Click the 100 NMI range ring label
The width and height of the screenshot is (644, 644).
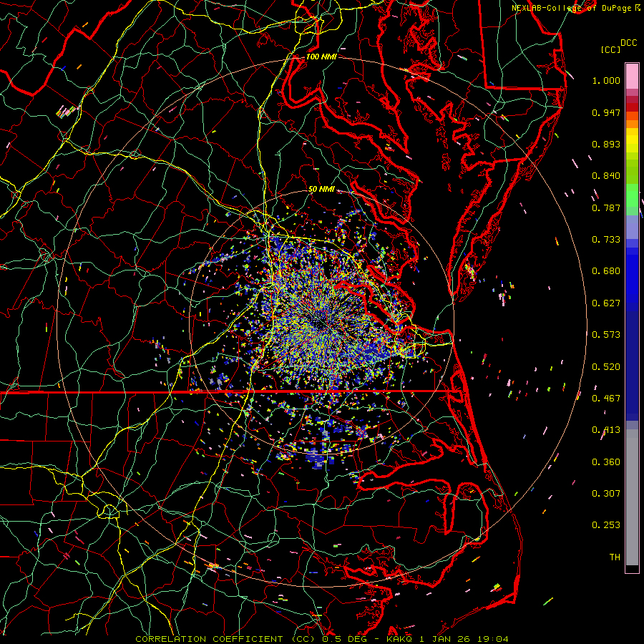(x=321, y=57)
